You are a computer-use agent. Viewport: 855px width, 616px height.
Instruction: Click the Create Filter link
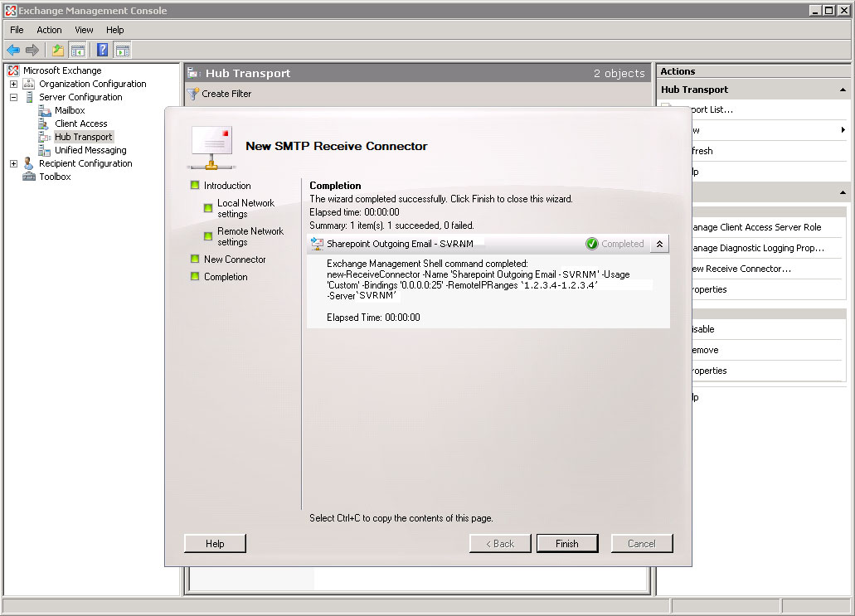[x=226, y=94]
